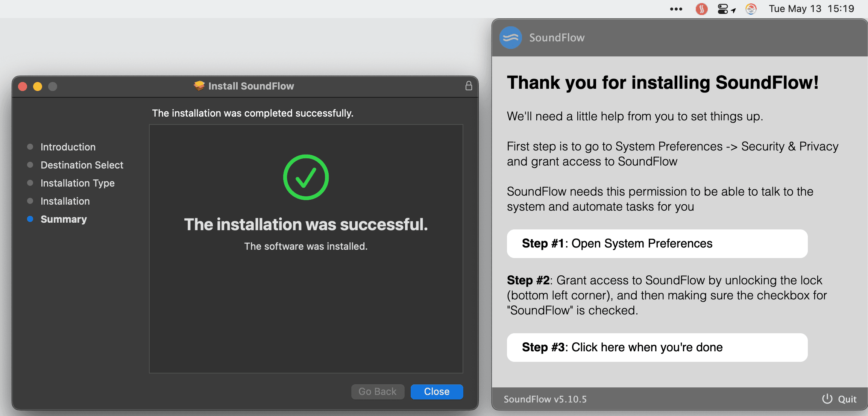Click the SoundFlow wave logo icon
This screenshot has width=868, height=416.
click(x=510, y=38)
